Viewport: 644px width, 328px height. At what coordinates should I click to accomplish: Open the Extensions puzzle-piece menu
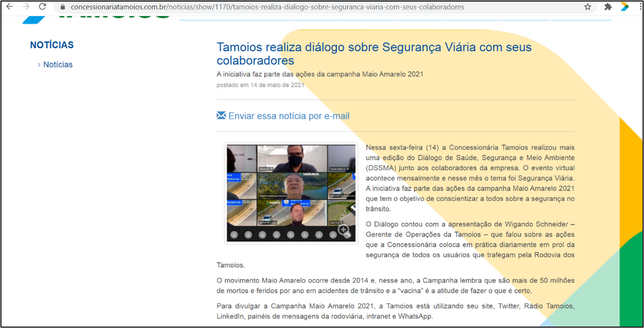coord(608,7)
